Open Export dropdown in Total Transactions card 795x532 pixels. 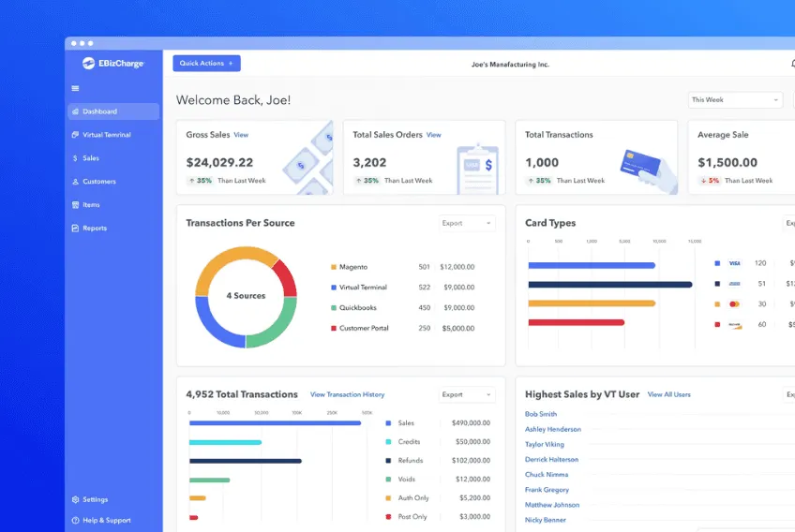tap(467, 394)
